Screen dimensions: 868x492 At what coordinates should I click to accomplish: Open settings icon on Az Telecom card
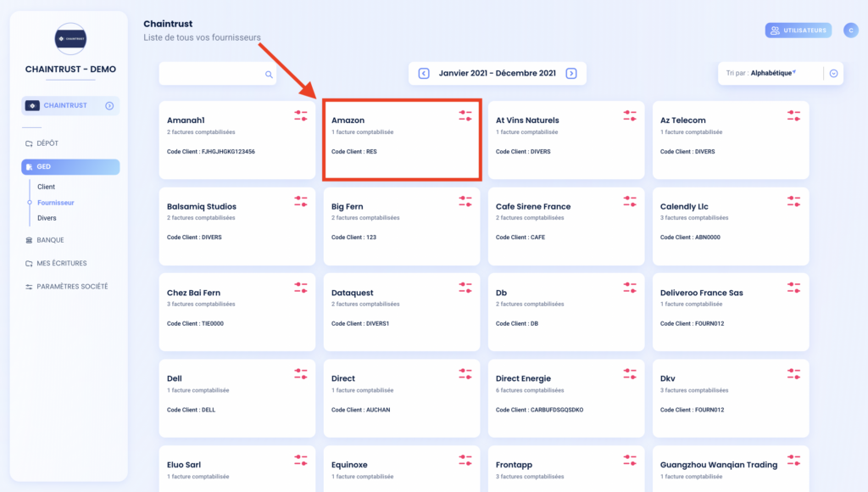click(793, 116)
